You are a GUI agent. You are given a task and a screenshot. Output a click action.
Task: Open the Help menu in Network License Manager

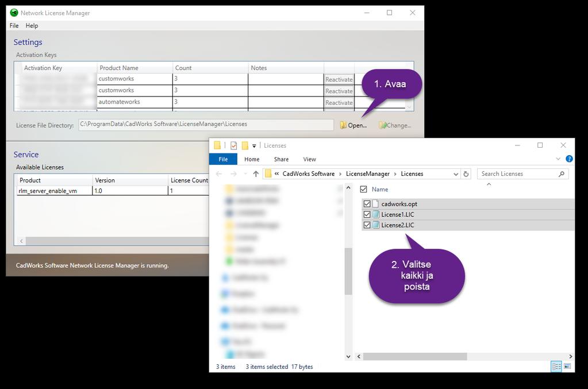pyautogui.click(x=32, y=25)
